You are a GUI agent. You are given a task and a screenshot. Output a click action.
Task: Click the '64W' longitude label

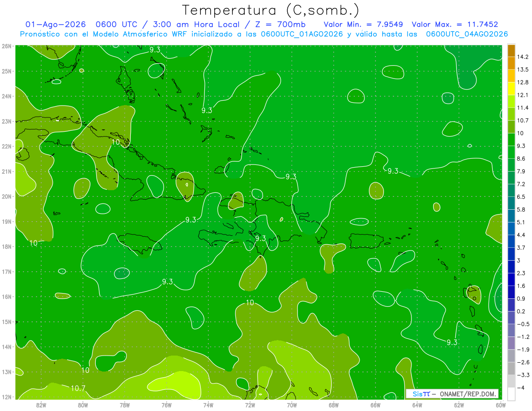pyautogui.click(x=417, y=405)
